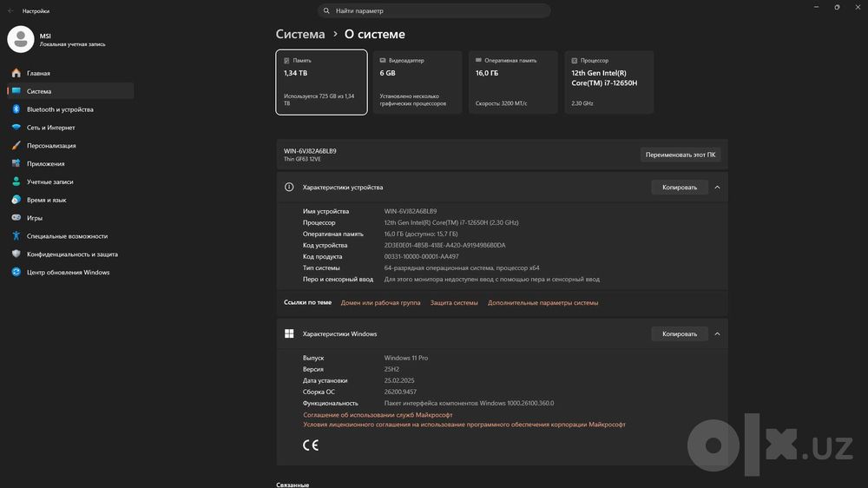
Task: Click the Код устройства value
Action: tap(444, 246)
